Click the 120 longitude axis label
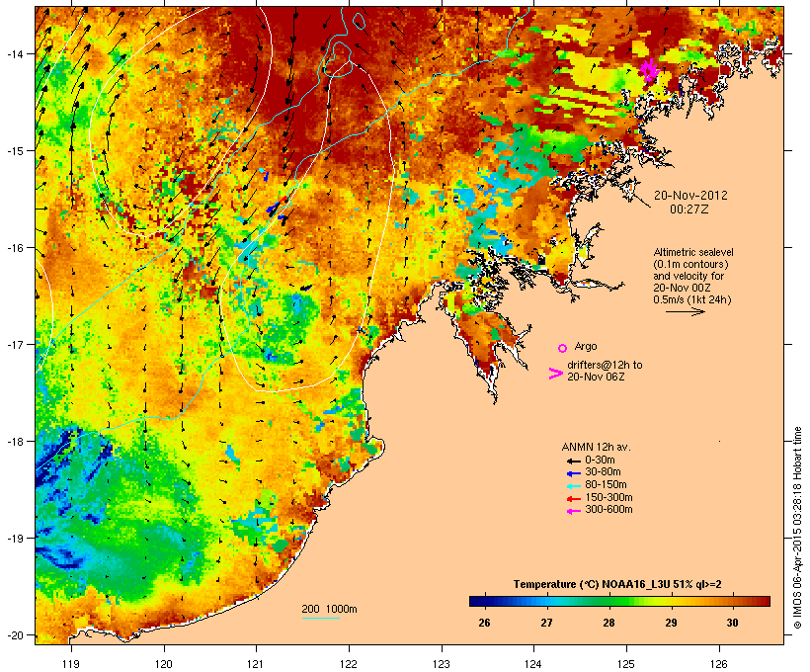 point(164,664)
